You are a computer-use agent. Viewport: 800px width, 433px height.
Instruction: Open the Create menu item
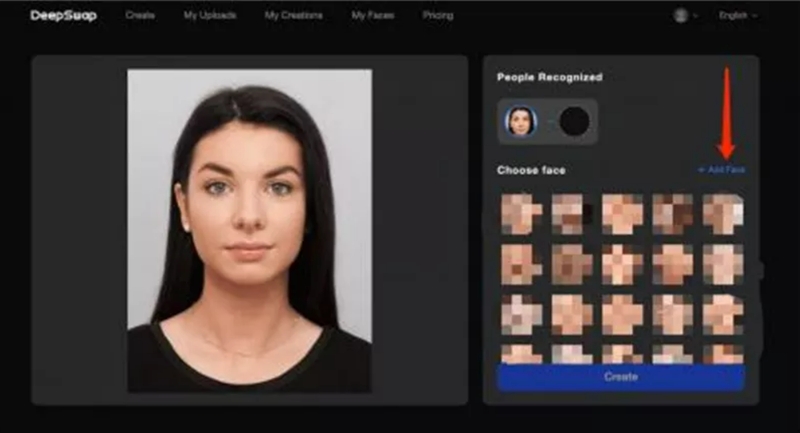(140, 15)
